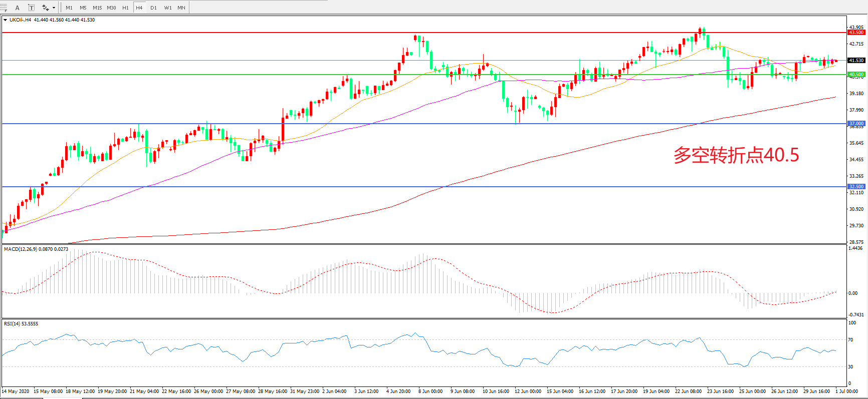Click the green 40.500 price level label
The height and width of the screenshot is (399, 868).
point(856,75)
